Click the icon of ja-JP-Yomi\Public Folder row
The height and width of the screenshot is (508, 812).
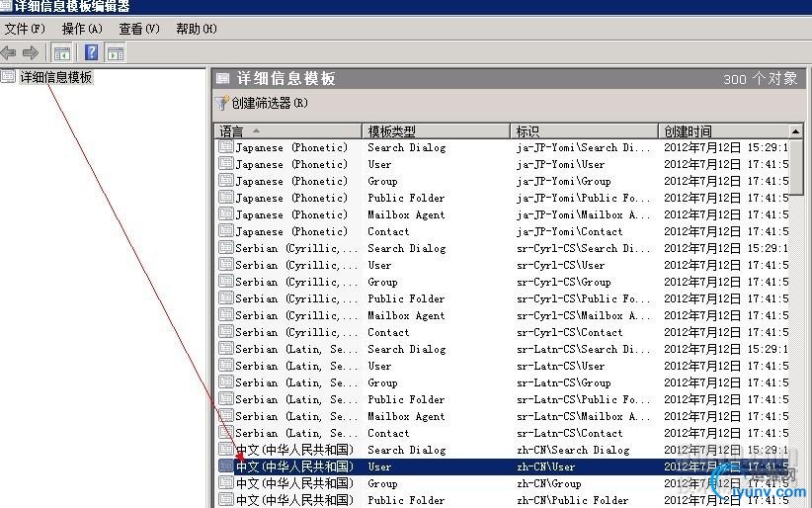(226, 198)
